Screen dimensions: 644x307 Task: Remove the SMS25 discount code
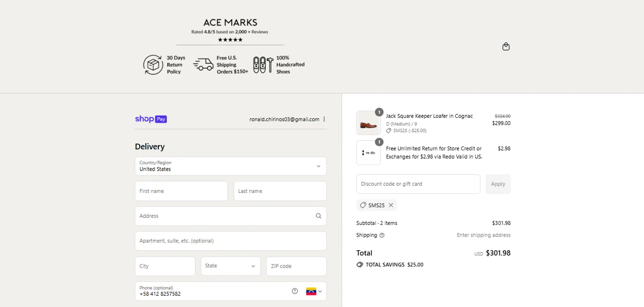click(x=391, y=205)
